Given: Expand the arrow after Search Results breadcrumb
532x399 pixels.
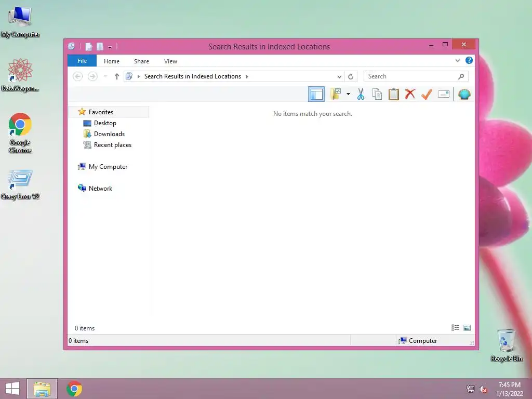Looking at the screenshot, I should (247, 76).
